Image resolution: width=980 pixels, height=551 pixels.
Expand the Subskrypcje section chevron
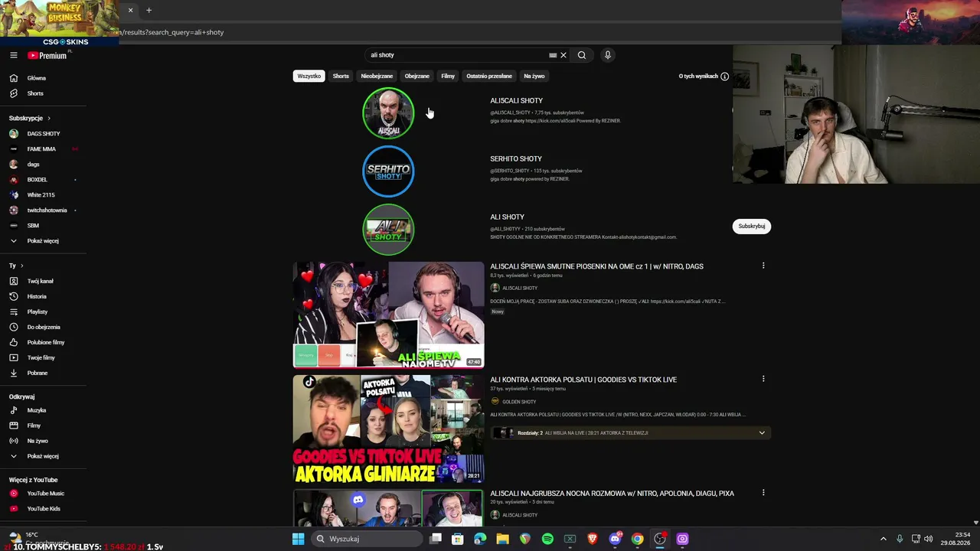click(x=49, y=119)
